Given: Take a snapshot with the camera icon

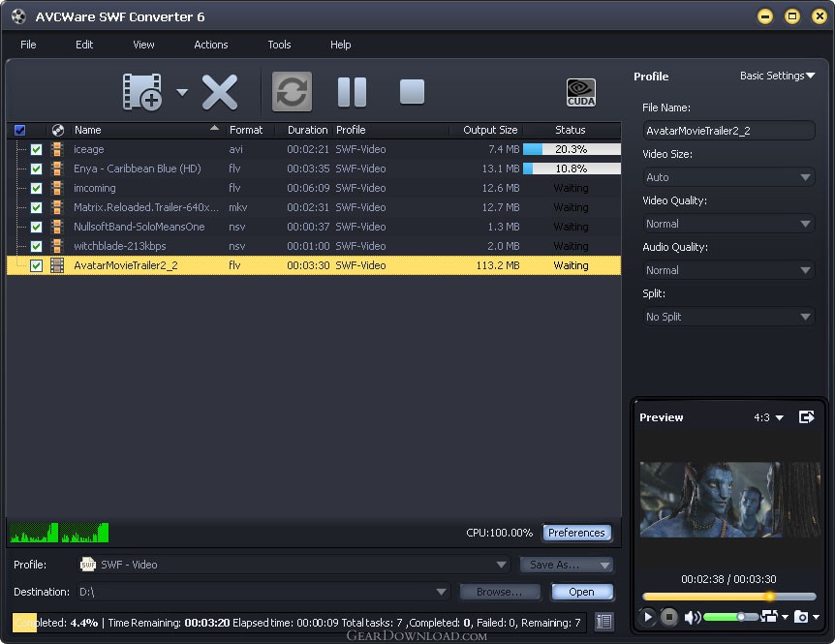Looking at the screenshot, I should [x=801, y=617].
